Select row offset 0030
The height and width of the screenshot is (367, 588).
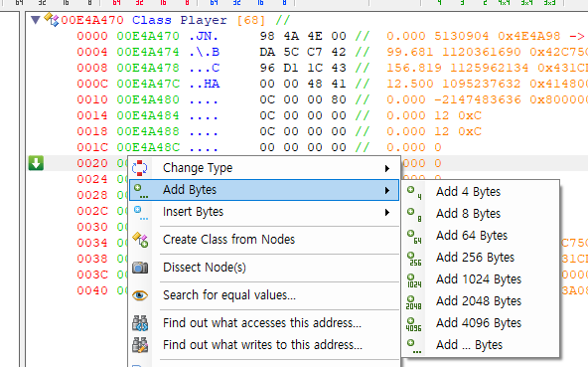[92, 227]
